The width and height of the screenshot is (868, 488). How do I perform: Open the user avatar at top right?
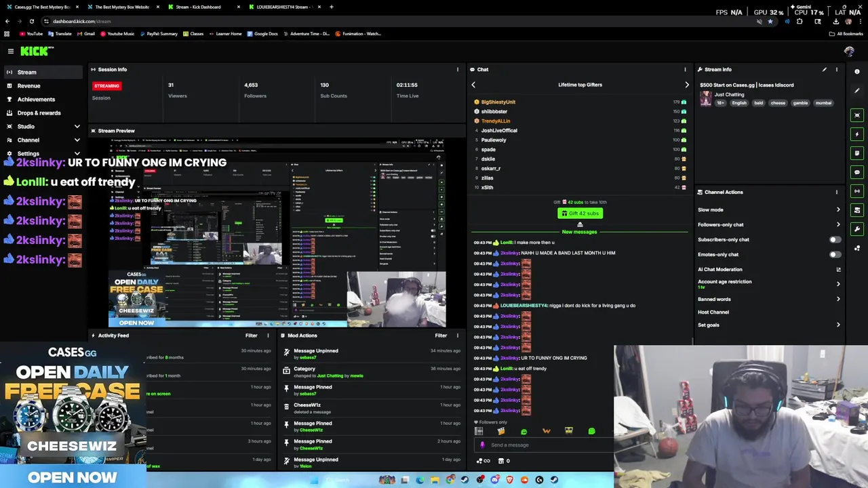click(x=849, y=51)
